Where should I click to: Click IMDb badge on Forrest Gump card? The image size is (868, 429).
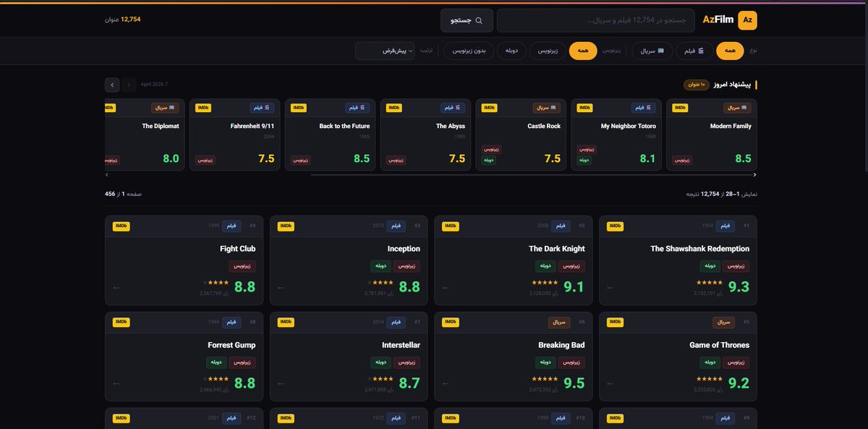pyautogui.click(x=122, y=322)
